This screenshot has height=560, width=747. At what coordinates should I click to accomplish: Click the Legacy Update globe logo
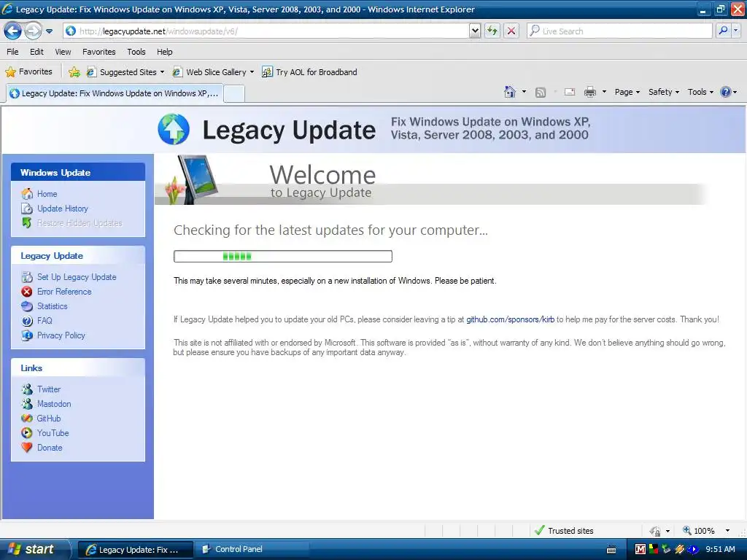174,129
